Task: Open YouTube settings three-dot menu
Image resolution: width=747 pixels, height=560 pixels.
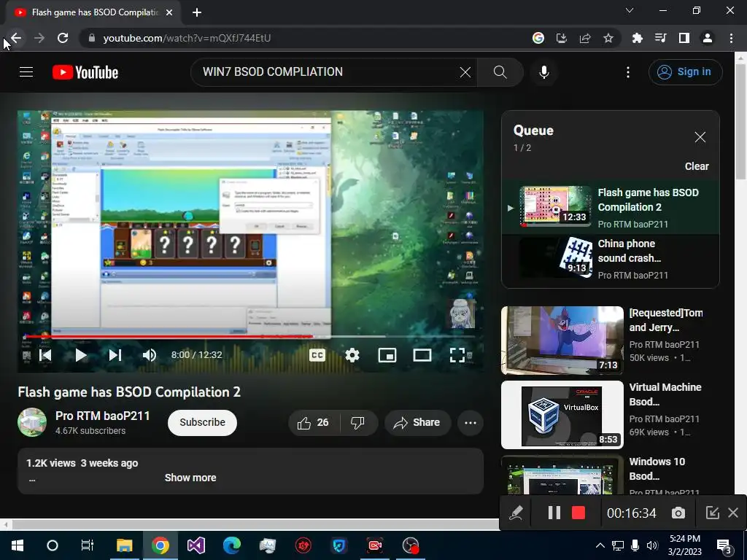Action: 628,72
